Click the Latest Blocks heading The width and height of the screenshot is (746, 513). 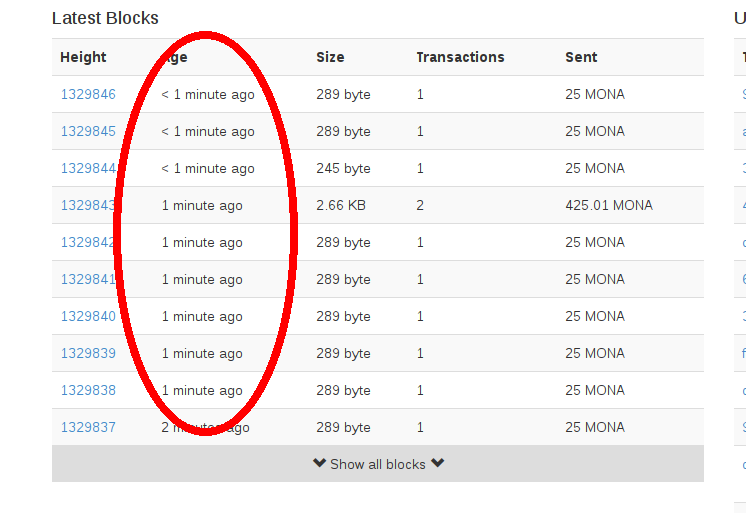point(105,18)
